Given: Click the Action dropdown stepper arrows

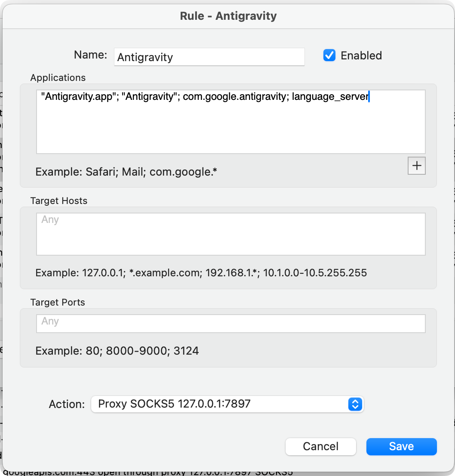Looking at the screenshot, I should click(355, 404).
